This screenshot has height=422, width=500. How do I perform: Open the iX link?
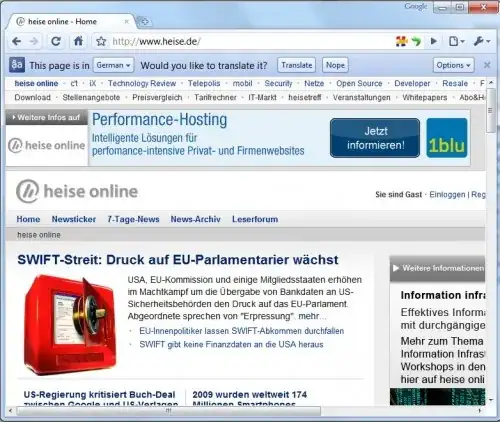[x=93, y=83]
